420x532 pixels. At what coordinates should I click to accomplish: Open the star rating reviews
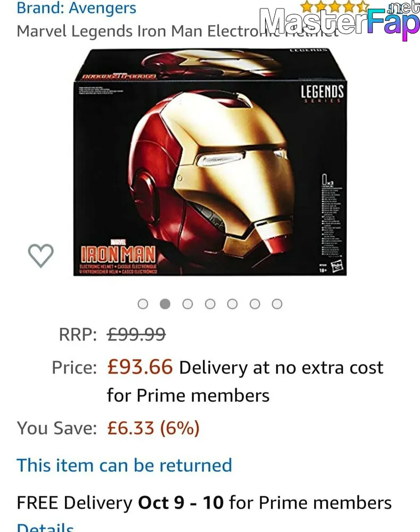[335, 5]
